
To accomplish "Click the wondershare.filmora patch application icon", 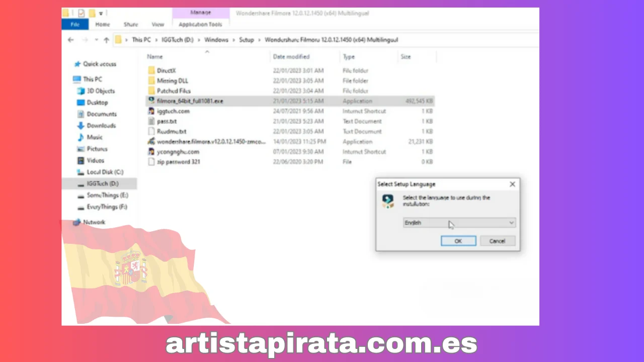I will point(151,142).
